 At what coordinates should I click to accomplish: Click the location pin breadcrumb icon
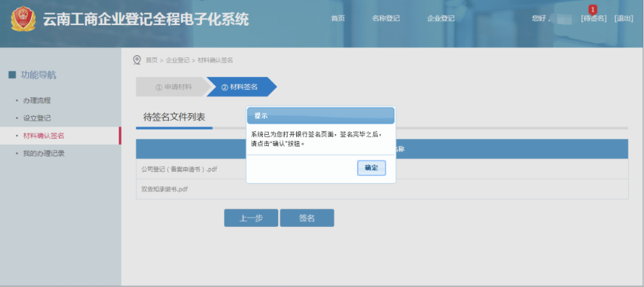[137, 60]
